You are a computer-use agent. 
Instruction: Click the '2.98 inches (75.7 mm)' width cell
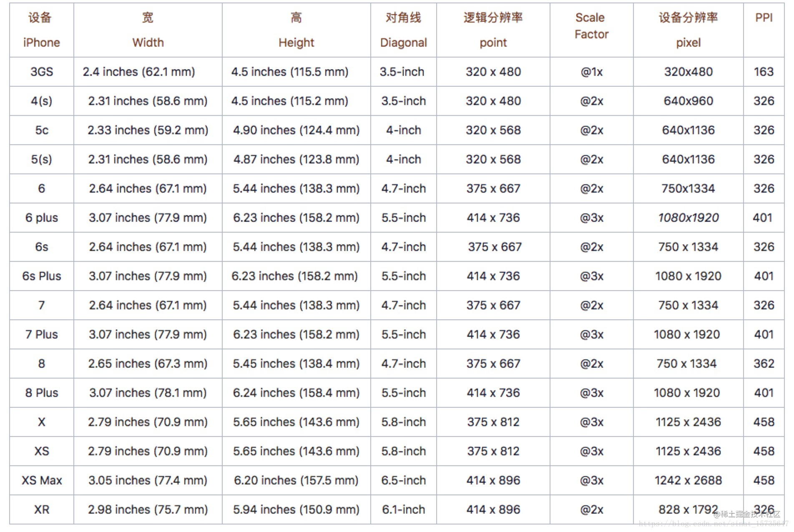pos(148,509)
